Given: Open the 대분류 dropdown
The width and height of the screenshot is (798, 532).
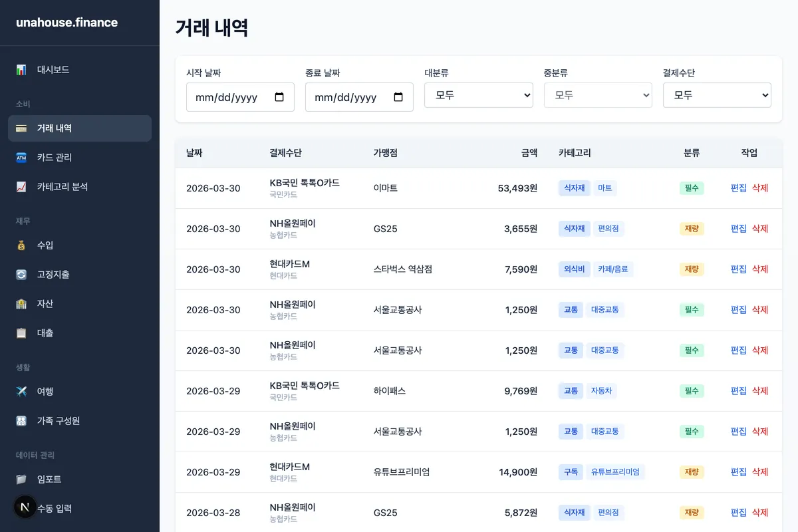Looking at the screenshot, I should click(x=478, y=95).
